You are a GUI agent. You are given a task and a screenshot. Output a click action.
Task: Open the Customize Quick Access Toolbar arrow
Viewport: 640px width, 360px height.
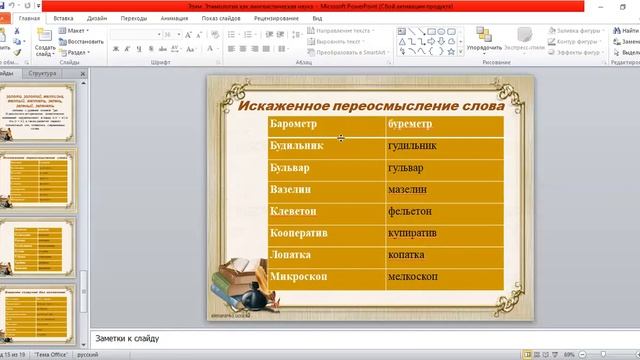click(x=38, y=6)
